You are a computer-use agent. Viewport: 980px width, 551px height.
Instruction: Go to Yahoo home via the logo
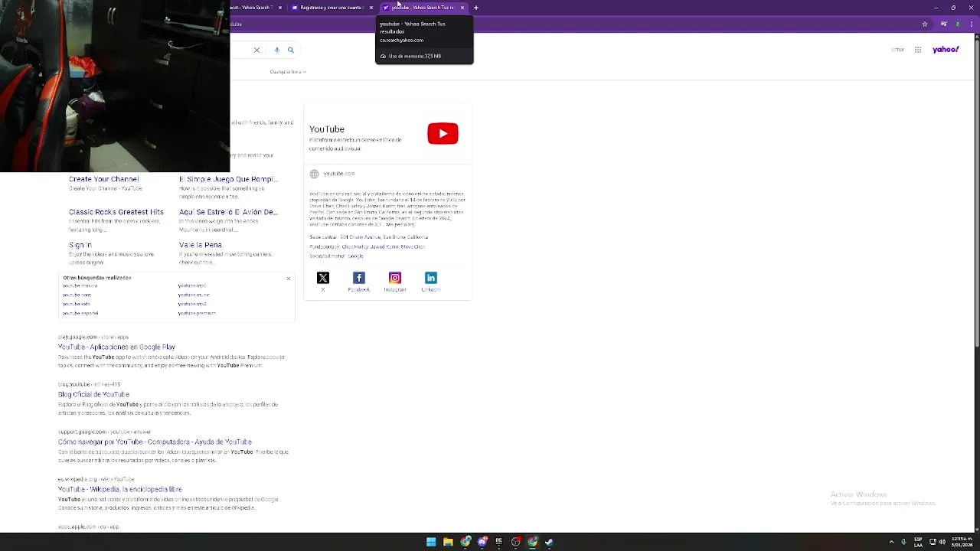pos(946,50)
